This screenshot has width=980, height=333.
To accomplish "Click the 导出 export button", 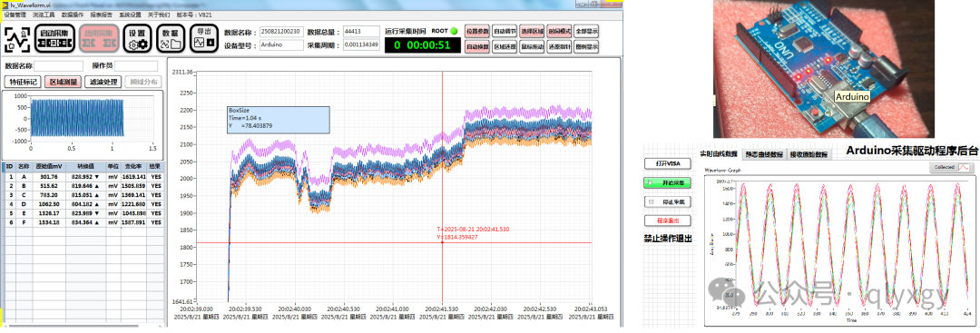I will pos(204,39).
